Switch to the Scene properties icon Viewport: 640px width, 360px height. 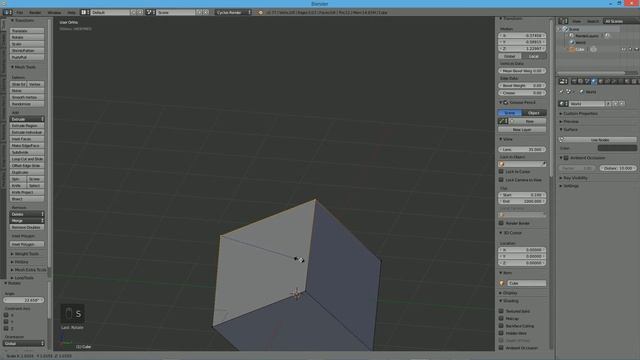[587, 81]
